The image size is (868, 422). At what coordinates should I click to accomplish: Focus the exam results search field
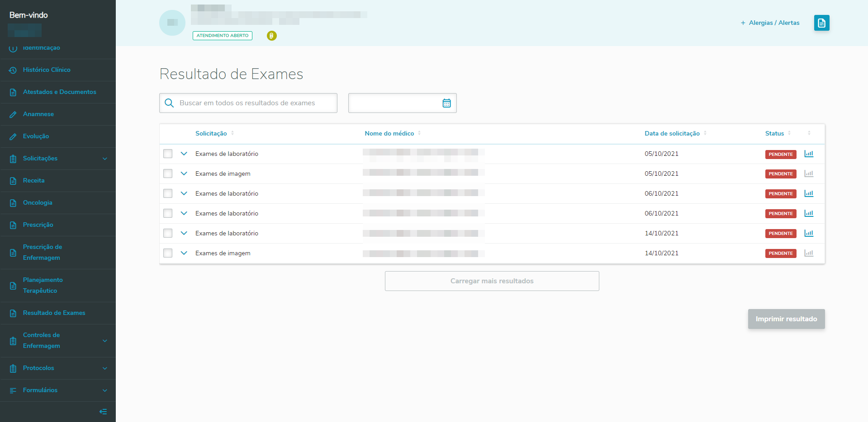click(248, 103)
